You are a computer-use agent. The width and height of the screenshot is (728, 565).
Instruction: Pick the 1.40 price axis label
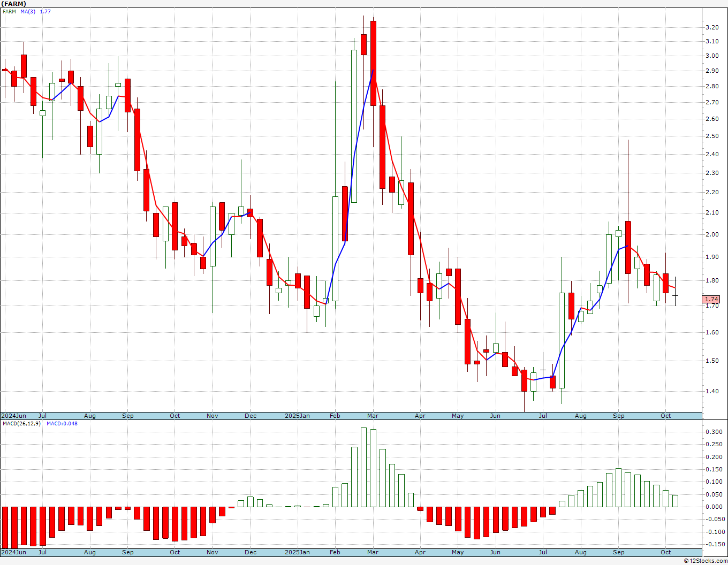tap(712, 392)
